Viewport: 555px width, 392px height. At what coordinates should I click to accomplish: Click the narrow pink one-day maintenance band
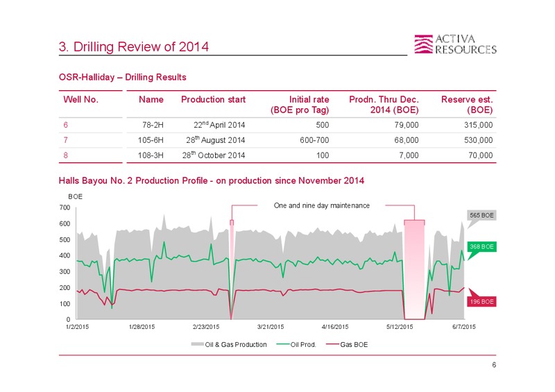(232, 270)
